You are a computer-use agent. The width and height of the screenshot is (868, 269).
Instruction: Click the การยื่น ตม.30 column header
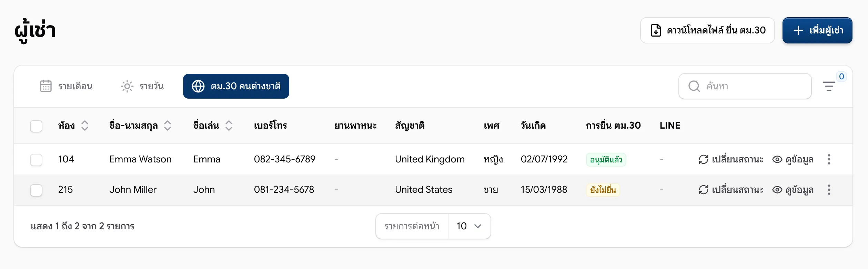click(x=613, y=126)
